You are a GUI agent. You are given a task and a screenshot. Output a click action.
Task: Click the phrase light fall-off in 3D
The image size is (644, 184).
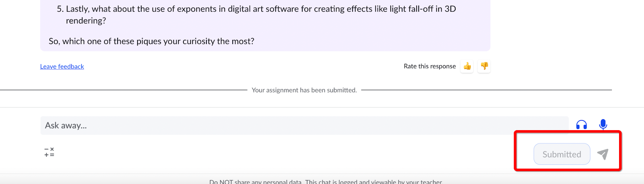(x=423, y=9)
